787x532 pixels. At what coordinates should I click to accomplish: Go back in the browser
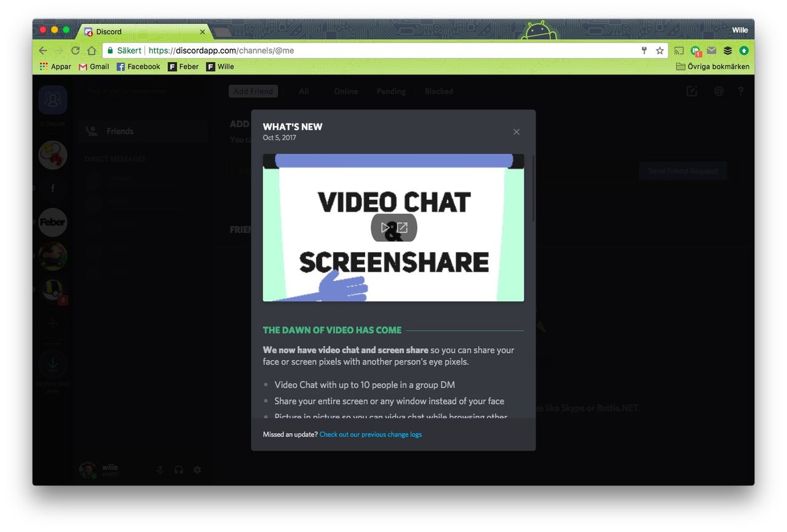42,50
